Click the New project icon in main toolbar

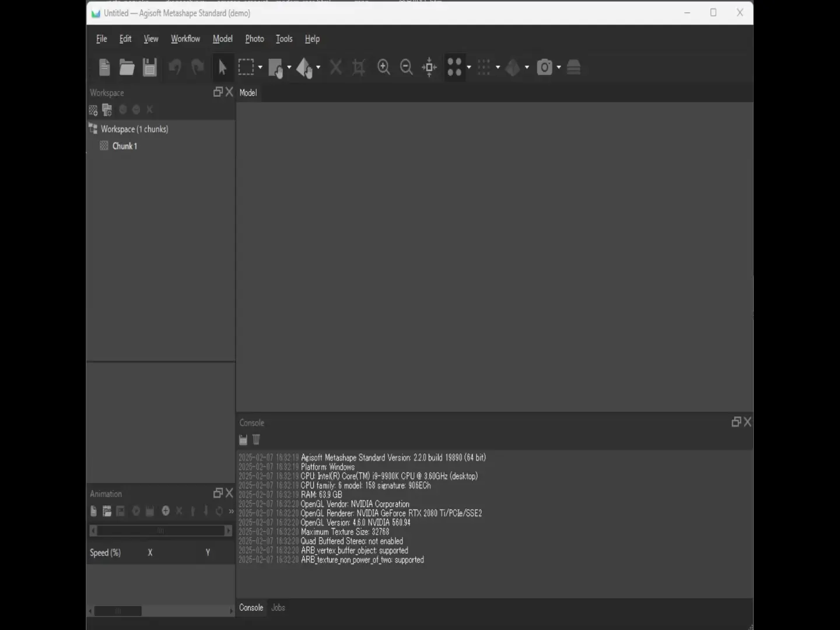(x=104, y=68)
